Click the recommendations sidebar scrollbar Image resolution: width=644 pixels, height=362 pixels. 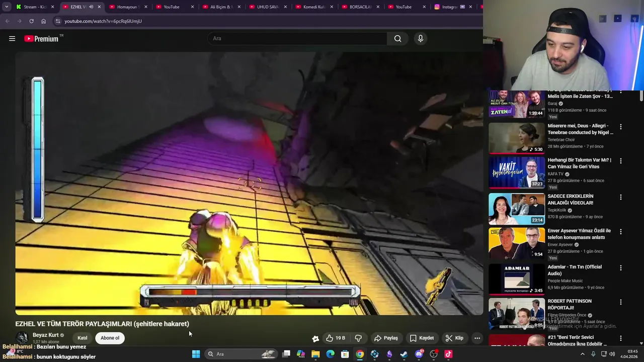tap(641, 96)
